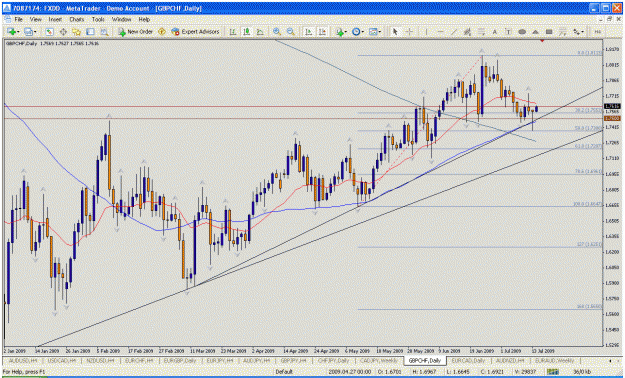This screenshot has height=378, width=625.
Task: Toggle the Strategy Tester icon
Action: pos(104,32)
